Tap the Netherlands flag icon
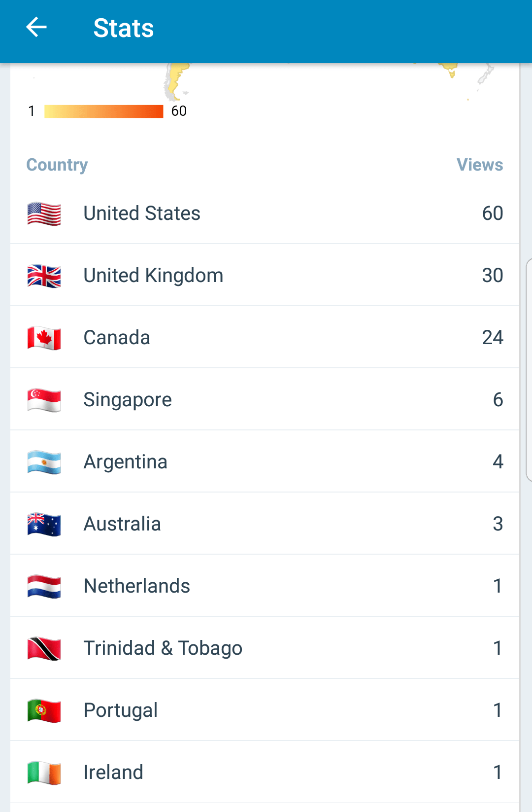532x812 pixels. [44, 586]
